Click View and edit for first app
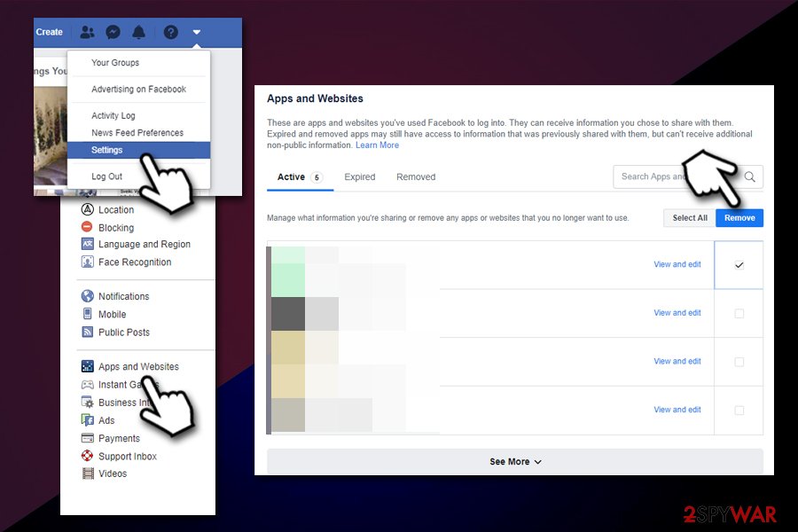 point(677,264)
